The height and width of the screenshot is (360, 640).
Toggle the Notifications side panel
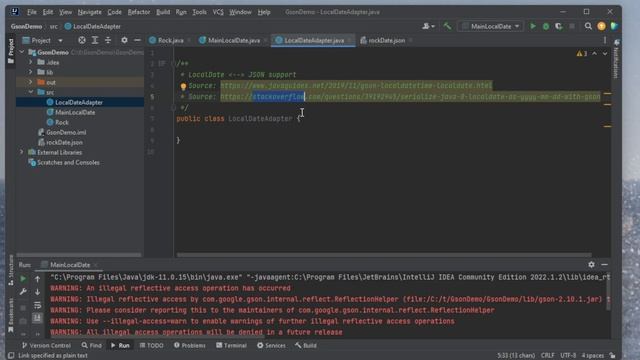point(616,58)
